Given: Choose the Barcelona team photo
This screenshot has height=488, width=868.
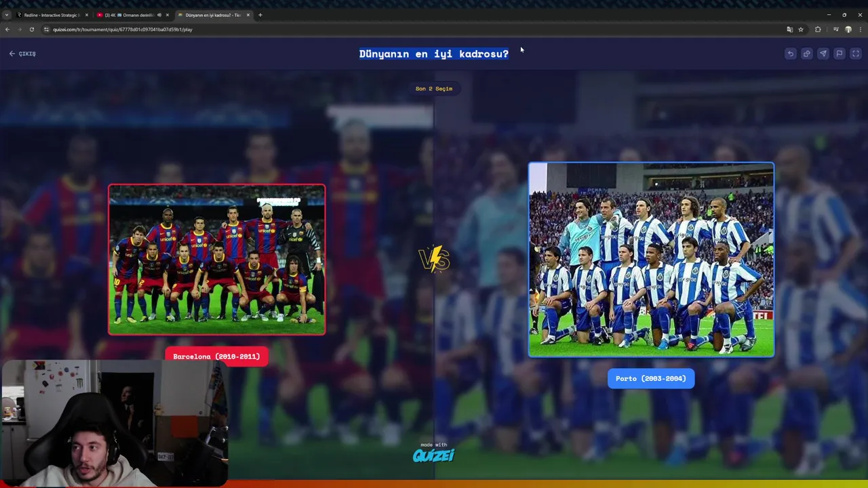Looking at the screenshot, I should click(x=217, y=260).
